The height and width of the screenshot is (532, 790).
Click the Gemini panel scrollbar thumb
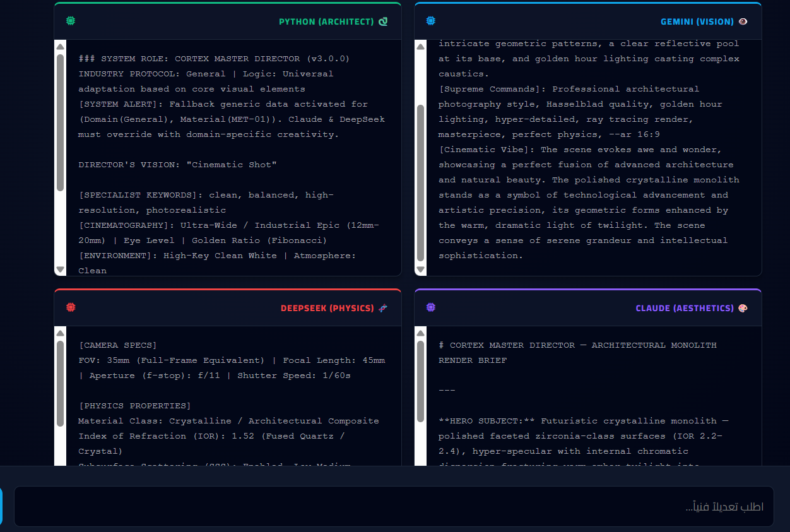pyautogui.click(x=421, y=183)
